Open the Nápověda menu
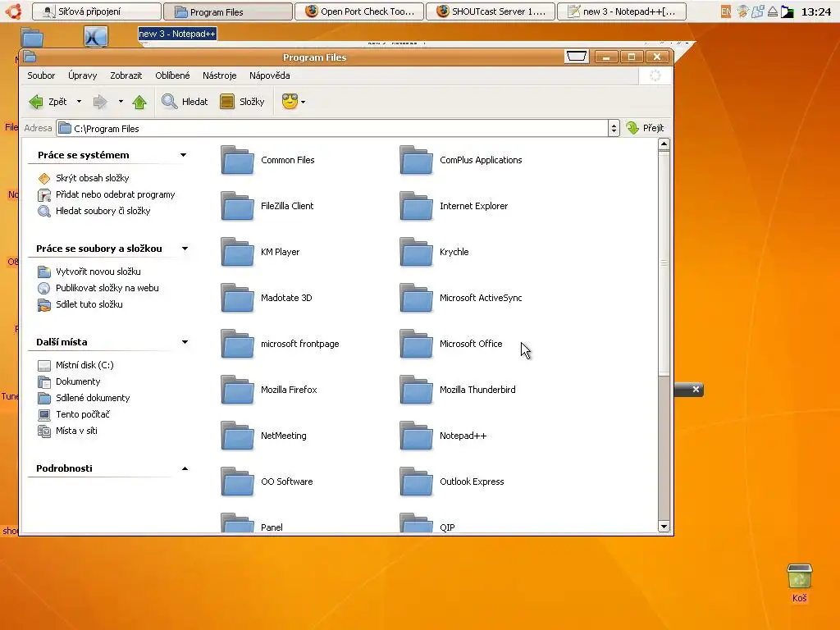The height and width of the screenshot is (630, 840). 269,75
